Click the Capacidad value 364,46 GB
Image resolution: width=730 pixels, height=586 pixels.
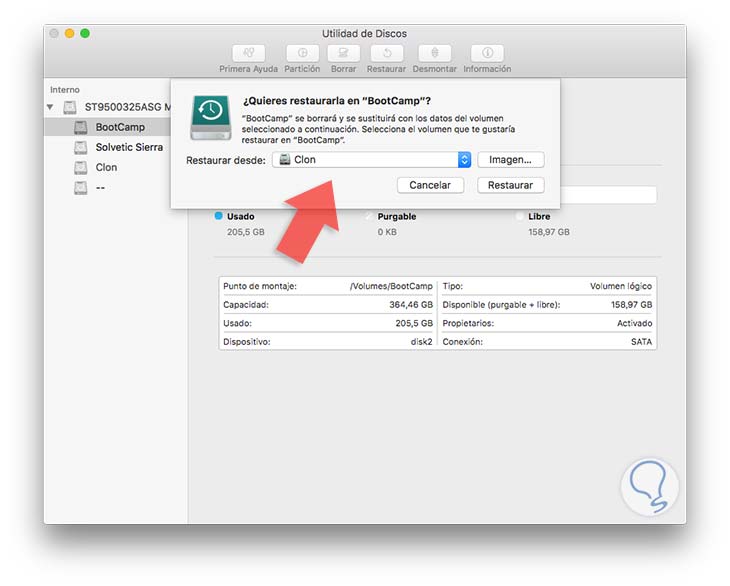coord(411,305)
